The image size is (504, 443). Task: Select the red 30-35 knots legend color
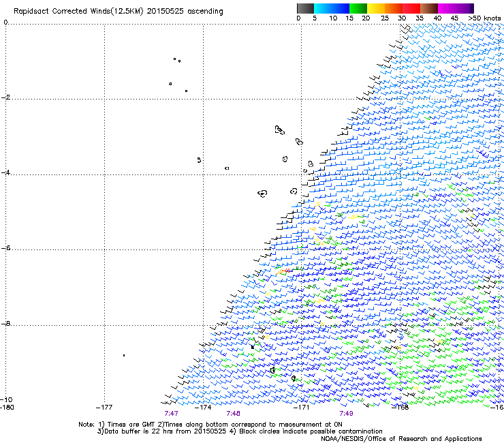[411, 8]
